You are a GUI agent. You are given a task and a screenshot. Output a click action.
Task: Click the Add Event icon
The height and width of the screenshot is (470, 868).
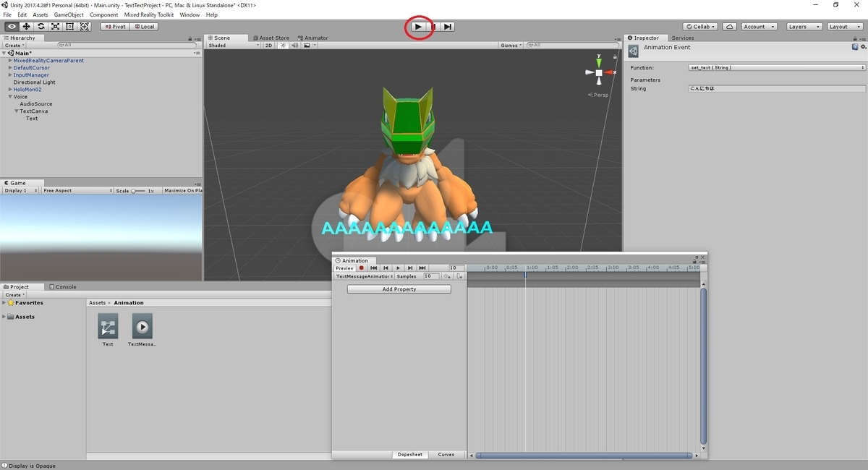pos(459,276)
